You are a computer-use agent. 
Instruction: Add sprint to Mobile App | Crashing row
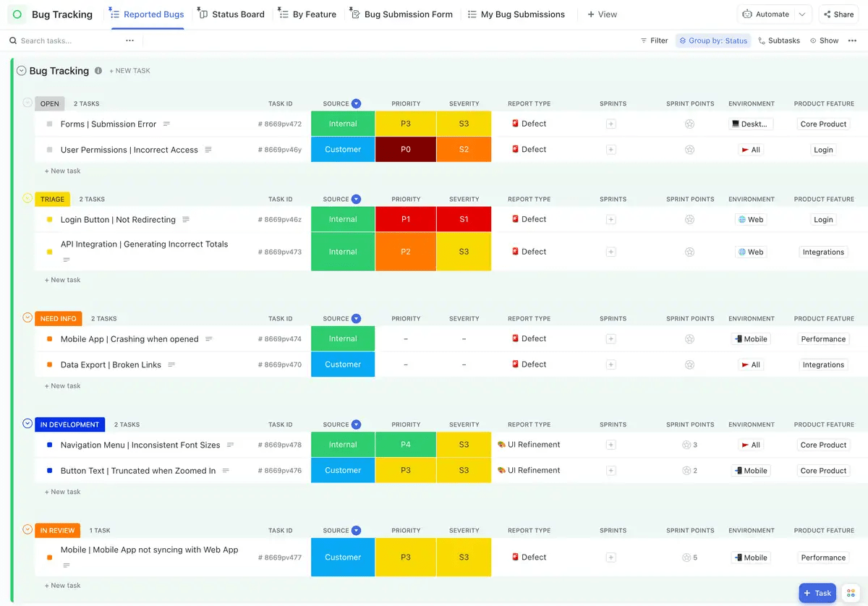[x=611, y=339]
